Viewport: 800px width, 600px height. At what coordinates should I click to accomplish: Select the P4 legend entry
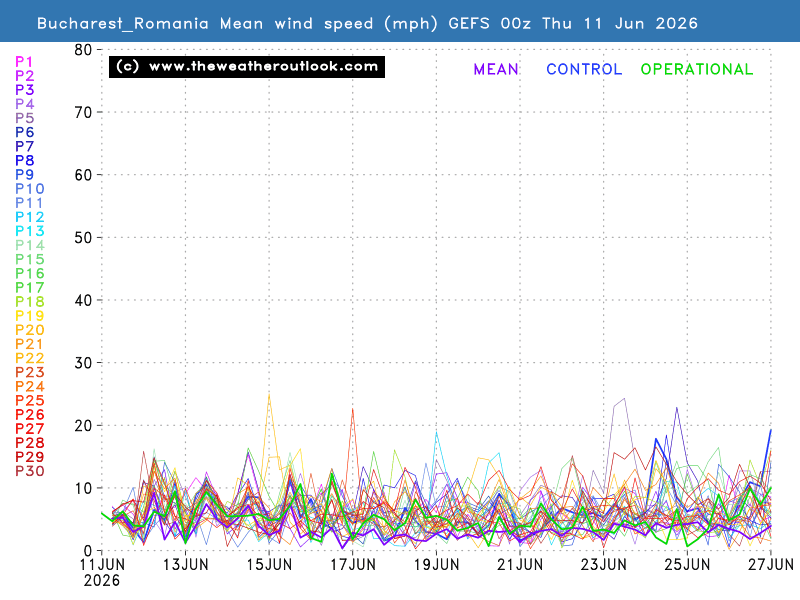24,104
